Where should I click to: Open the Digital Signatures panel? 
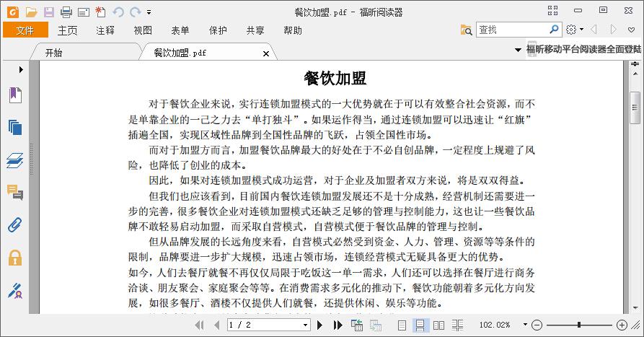click(x=15, y=291)
